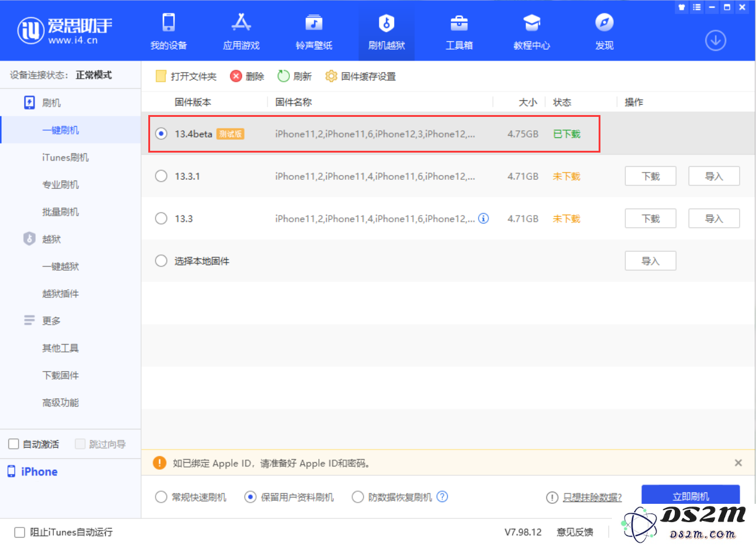
Task: Click 导入 for firmware 13.3.1
Action: 714,176
